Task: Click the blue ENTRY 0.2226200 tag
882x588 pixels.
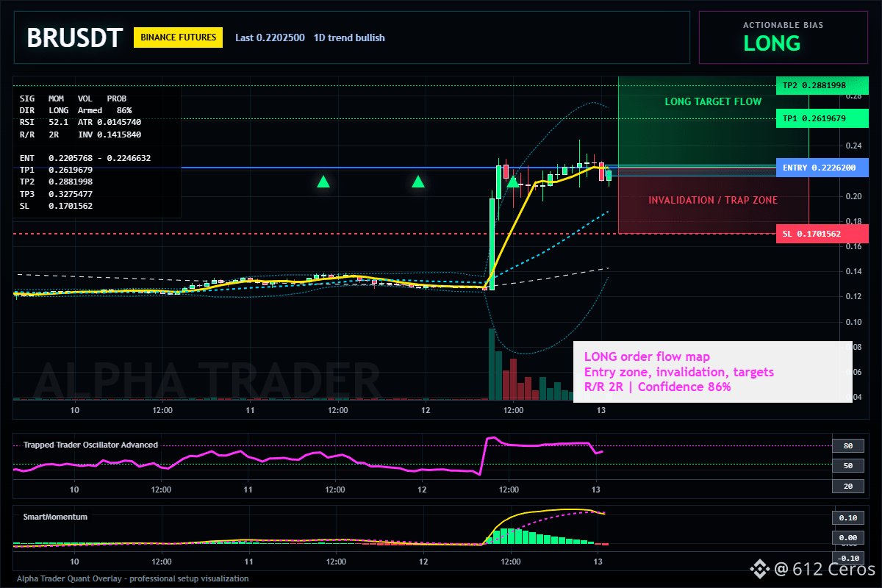Action: (x=822, y=168)
